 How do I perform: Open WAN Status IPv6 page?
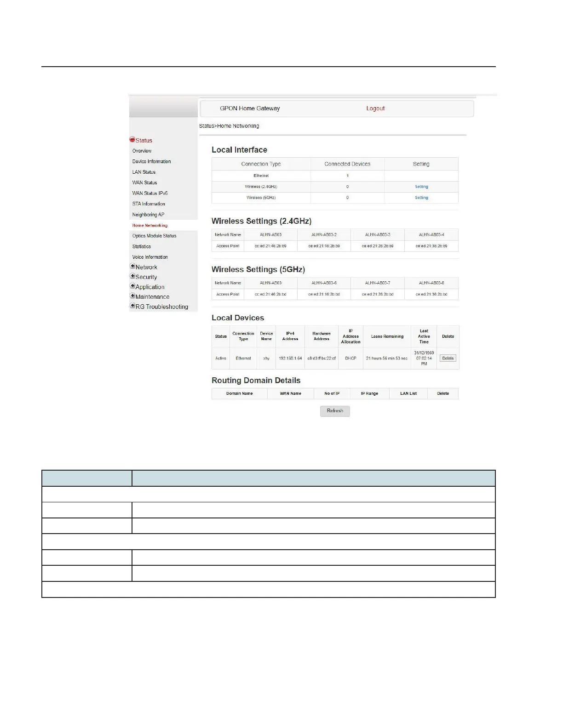coord(150,193)
